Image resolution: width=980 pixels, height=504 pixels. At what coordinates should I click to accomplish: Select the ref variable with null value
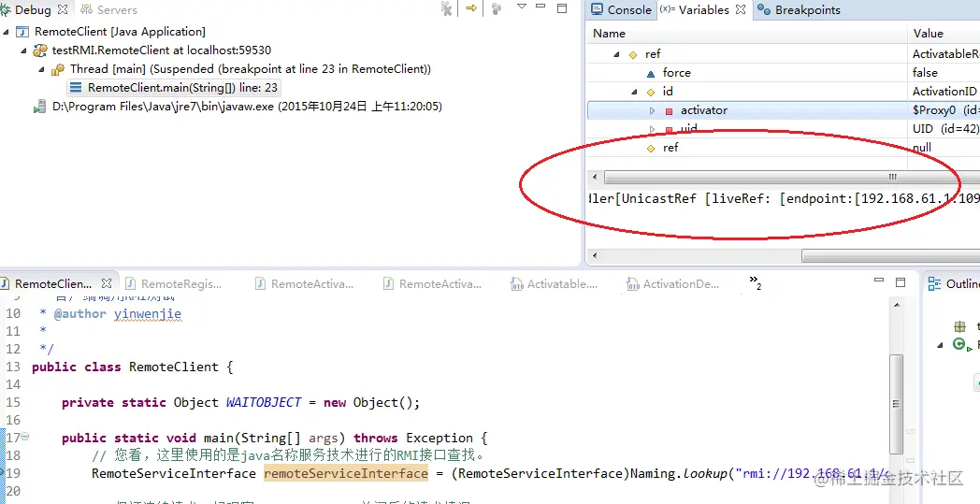[x=784, y=148]
